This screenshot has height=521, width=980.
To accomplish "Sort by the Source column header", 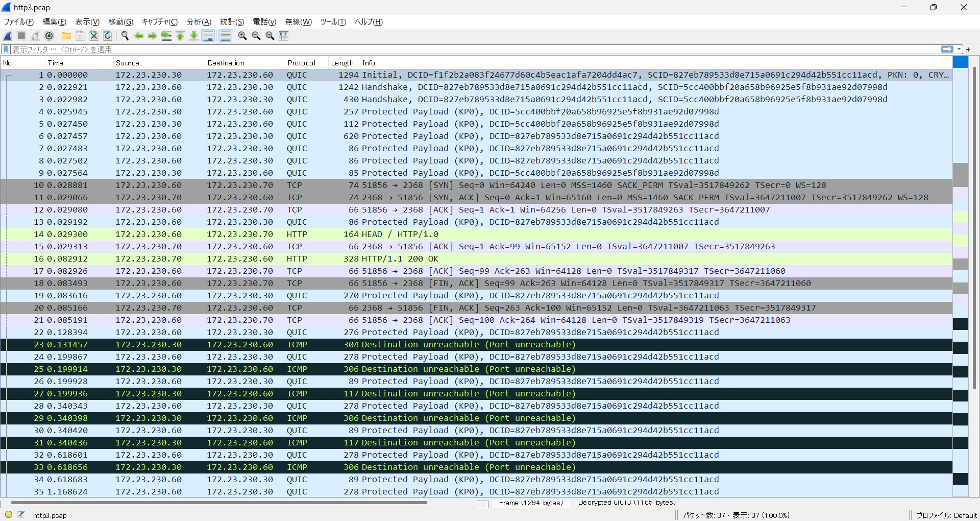I will tap(159, 63).
